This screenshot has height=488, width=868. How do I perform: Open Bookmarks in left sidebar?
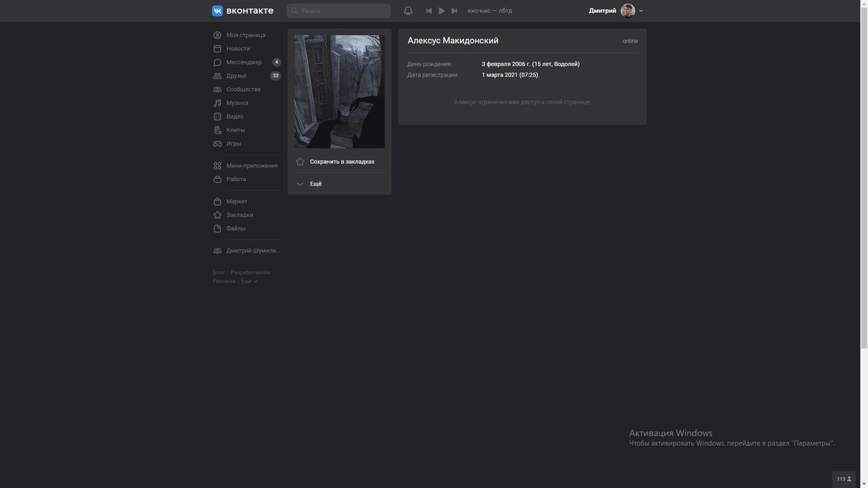(x=239, y=215)
